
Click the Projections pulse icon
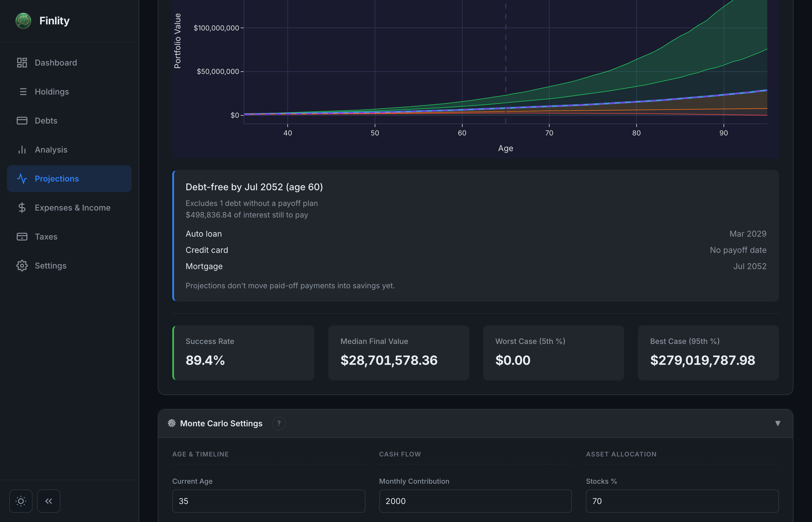[22, 179]
